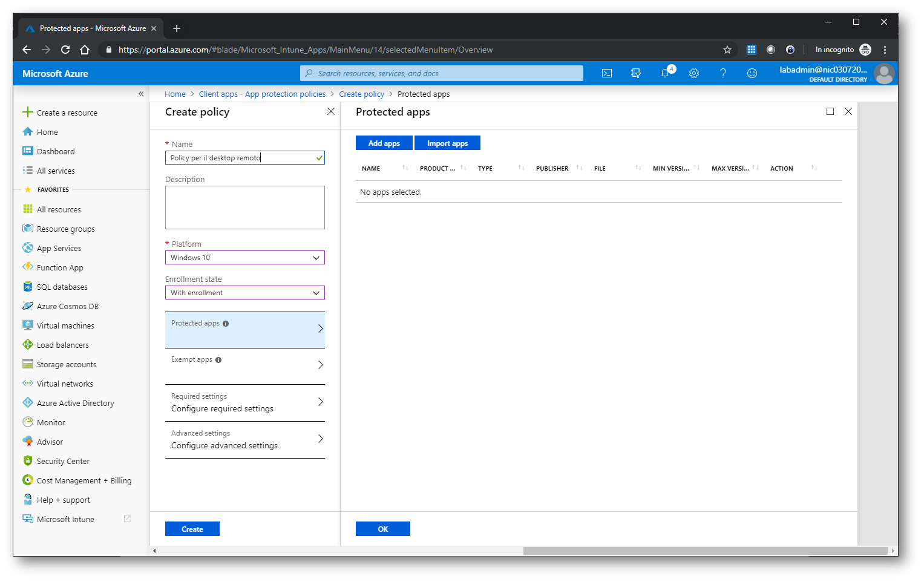Bookmark this page with the star icon
924x582 pixels.
(x=727, y=50)
